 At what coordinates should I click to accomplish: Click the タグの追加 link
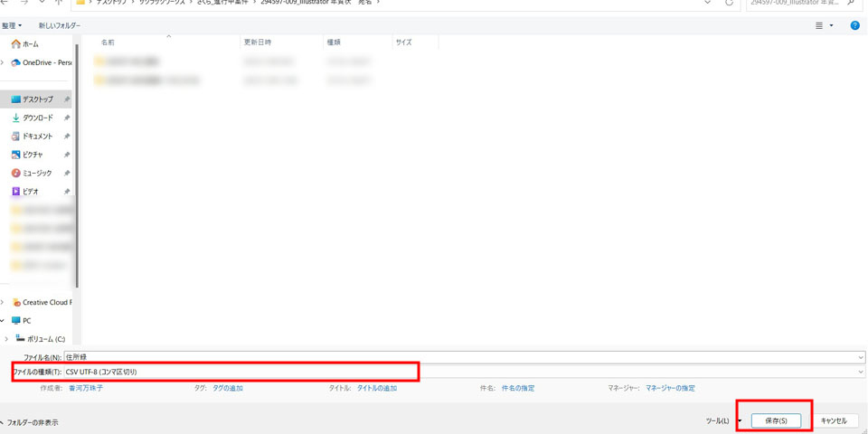(x=227, y=388)
